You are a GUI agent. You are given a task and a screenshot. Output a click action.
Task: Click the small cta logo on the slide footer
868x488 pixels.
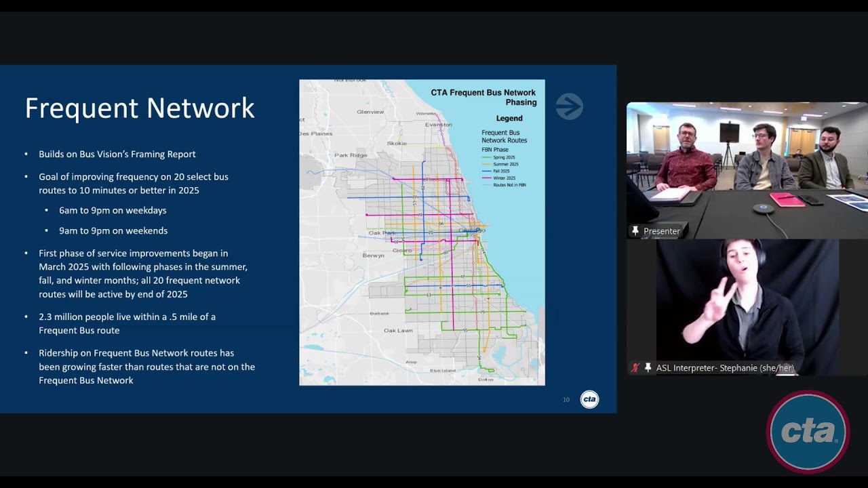589,399
